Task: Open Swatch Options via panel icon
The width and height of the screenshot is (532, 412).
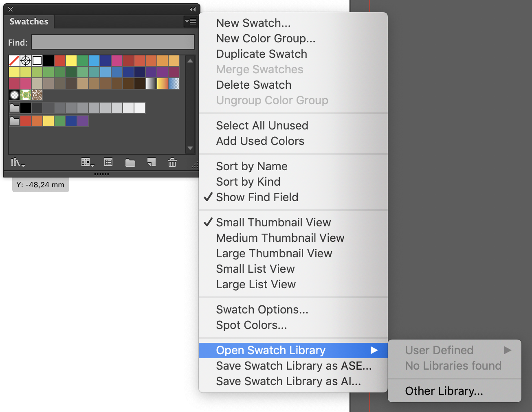Action: tap(108, 162)
